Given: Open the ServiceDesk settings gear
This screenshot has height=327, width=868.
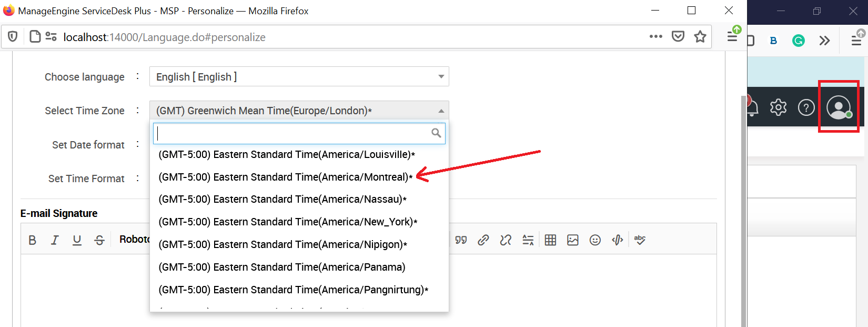Looking at the screenshot, I should tap(778, 107).
